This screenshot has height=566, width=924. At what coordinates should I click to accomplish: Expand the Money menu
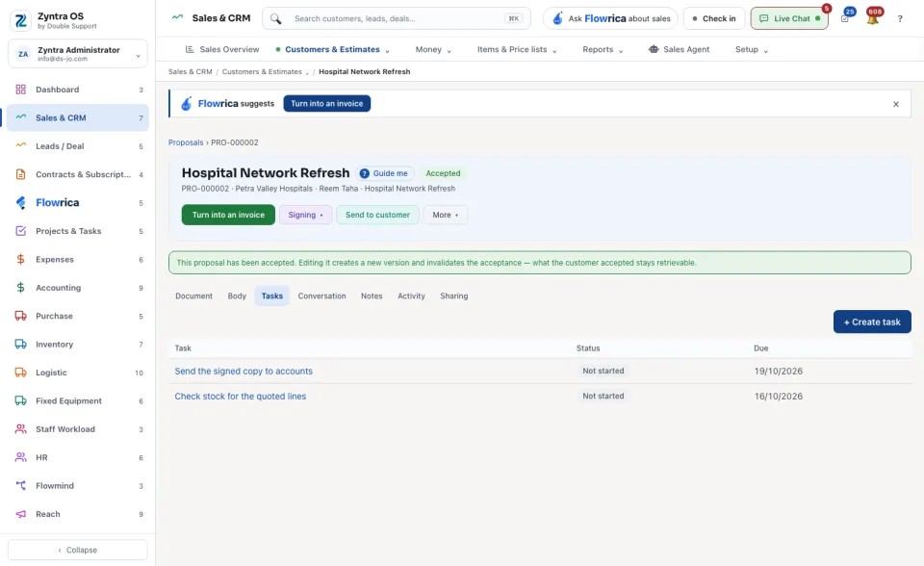pyautogui.click(x=433, y=49)
